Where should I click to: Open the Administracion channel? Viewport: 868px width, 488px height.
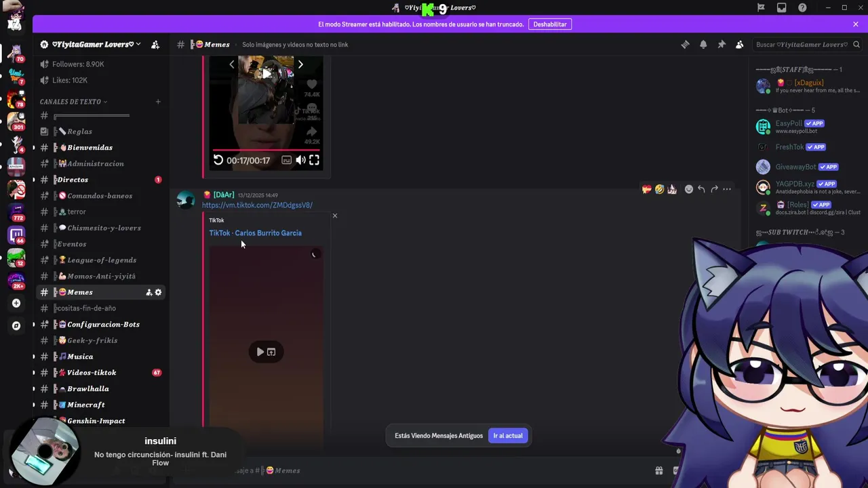click(x=100, y=164)
